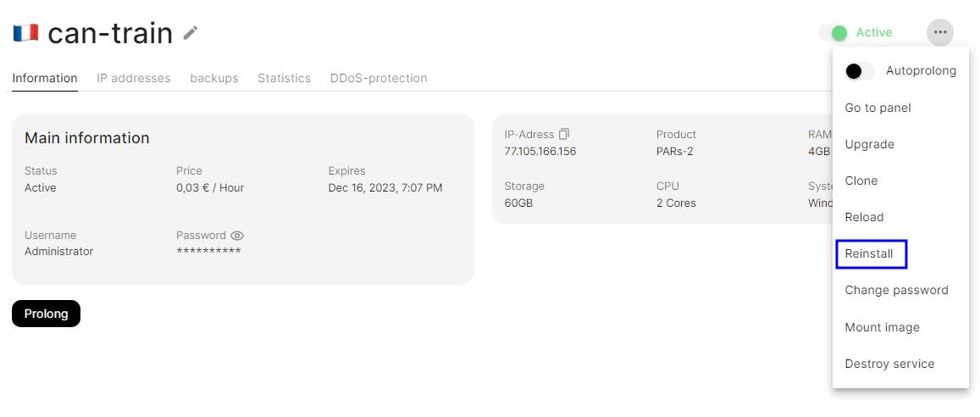Collapse the three-dots options menu
The height and width of the screenshot is (417, 980).
tap(939, 33)
